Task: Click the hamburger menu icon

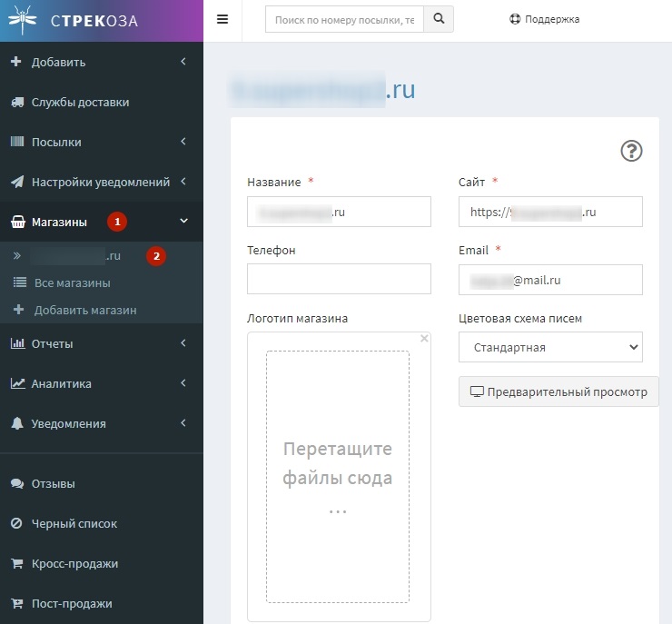Action: pyautogui.click(x=222, y=19)
